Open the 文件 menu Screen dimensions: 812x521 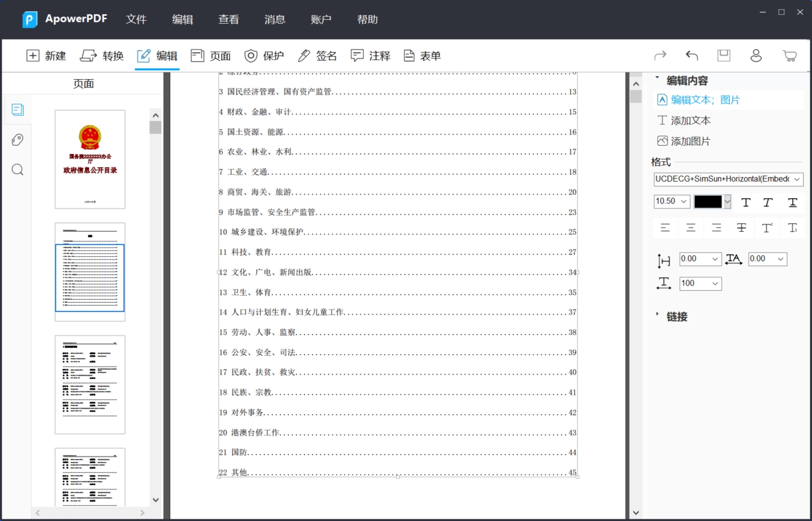(x=136, y=19)
